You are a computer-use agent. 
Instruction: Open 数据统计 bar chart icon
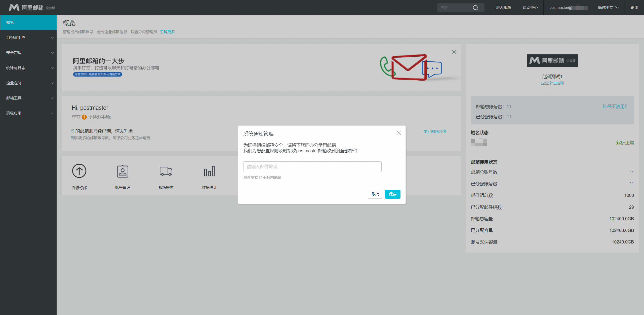[x=209, y=171]
